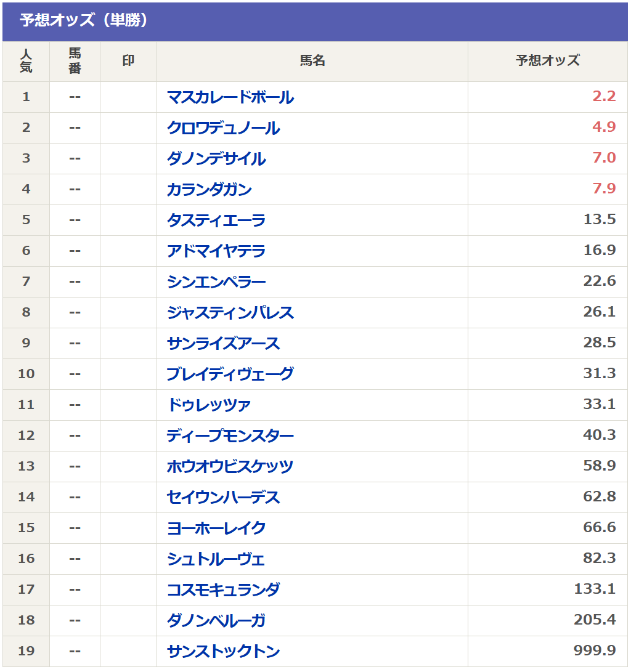The image size is (631, 672).
Task: Click the ホウオウビスケッツ link
Action: click(230, 467)
